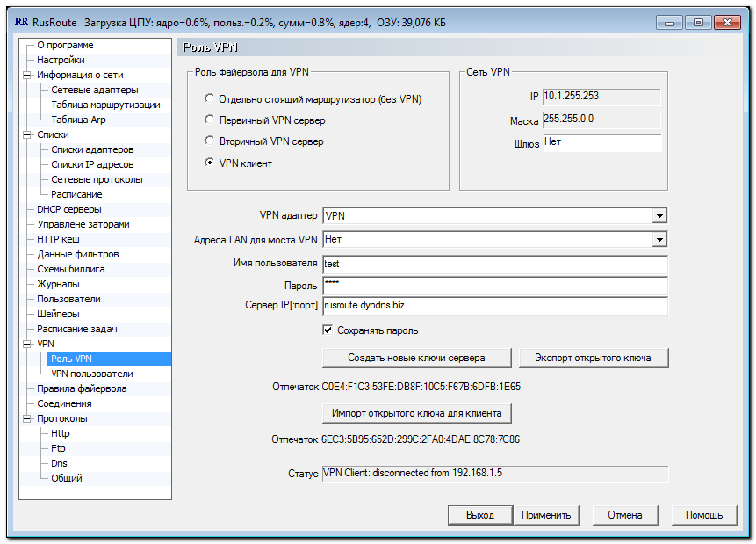Focus the Сервер IP[:порт] field
The height and width of the screenshot is (544, 756).
tap(495, 306)
